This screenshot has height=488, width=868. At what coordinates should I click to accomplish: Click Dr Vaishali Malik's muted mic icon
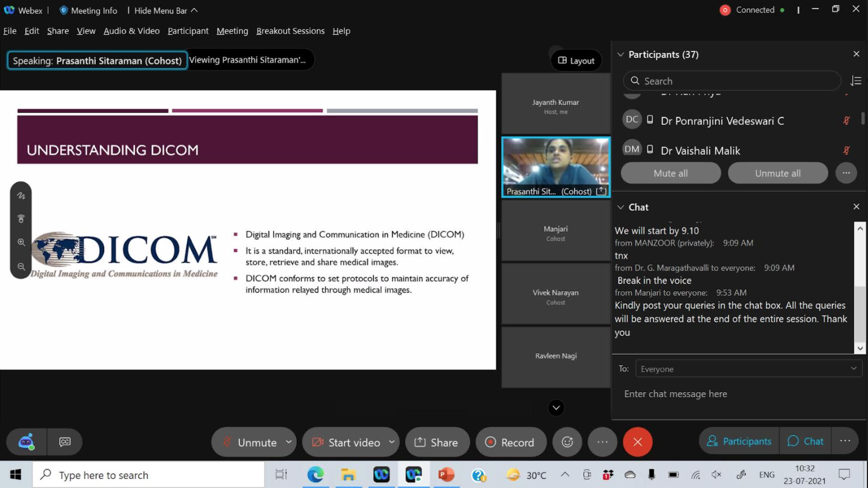pos(846,150)
